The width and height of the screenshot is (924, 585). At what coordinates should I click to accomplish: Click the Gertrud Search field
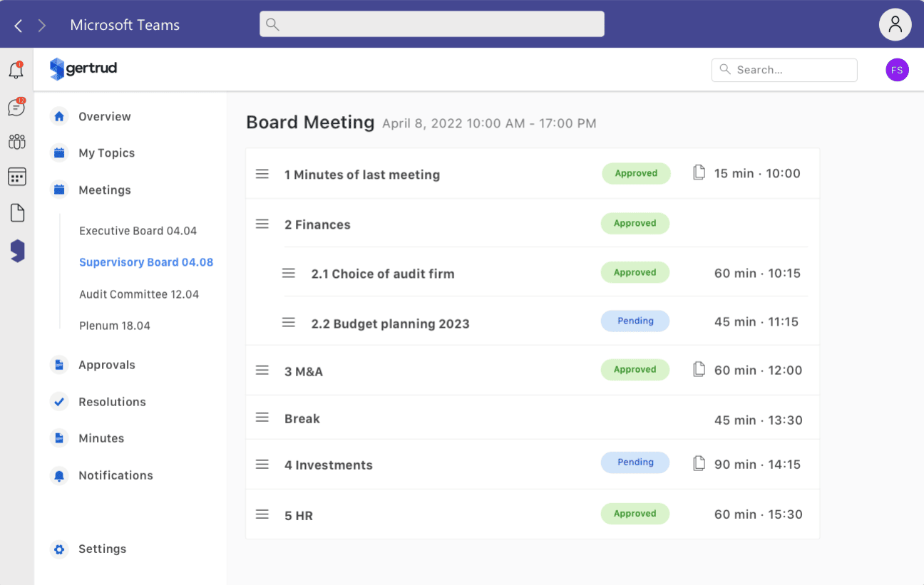784,70
